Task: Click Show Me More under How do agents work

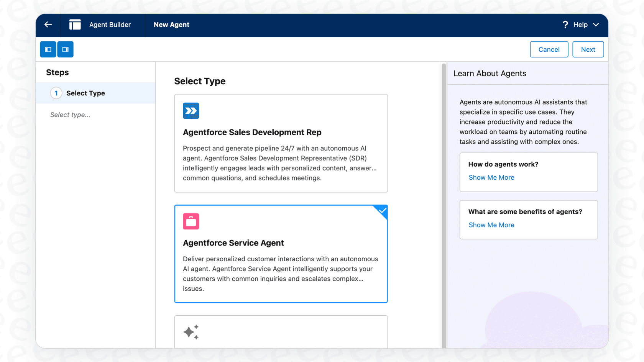Action: pyautogui.click(x=491, y=177)
